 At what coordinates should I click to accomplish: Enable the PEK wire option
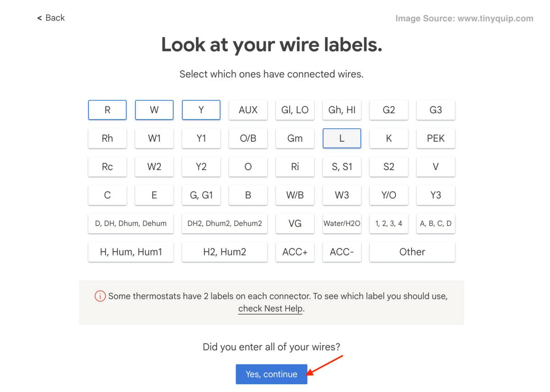[x=435, y=138]
